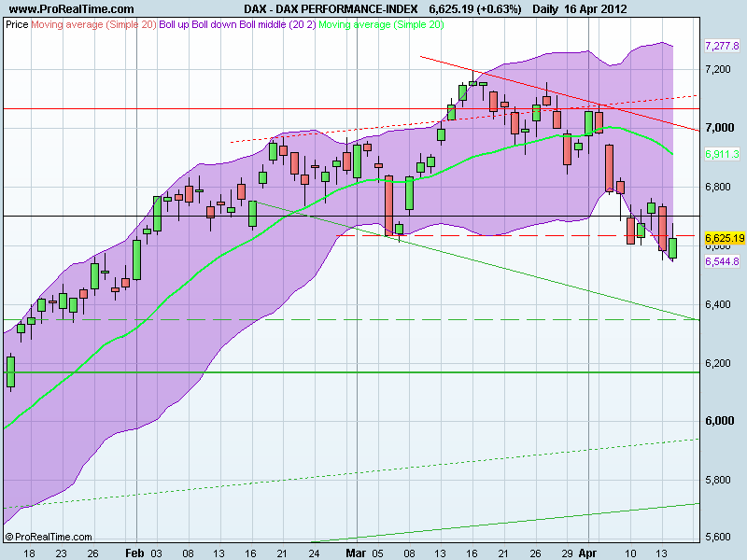The width and height of the screenshot is (747, 560).
Task: Click the 7,277.8 upper band value label
Action: pos(722,46)
